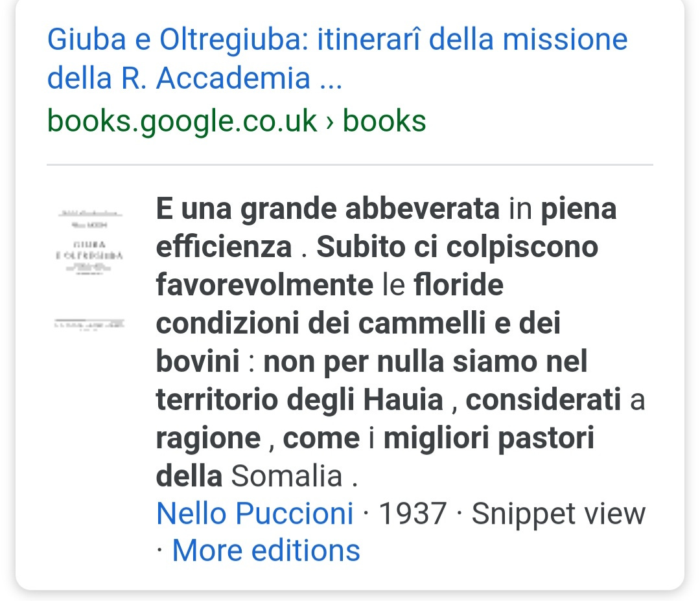Open the Giuba e Oltregiuba cover thumbnail
The width and height of the screenshot is (700, 601).
[89, 242]
